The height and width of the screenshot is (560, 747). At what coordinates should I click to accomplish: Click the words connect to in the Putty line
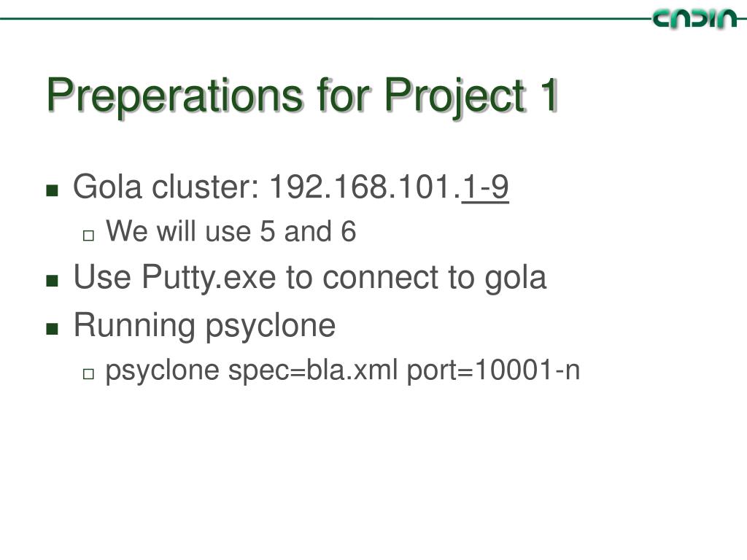[x=398, y=278]
